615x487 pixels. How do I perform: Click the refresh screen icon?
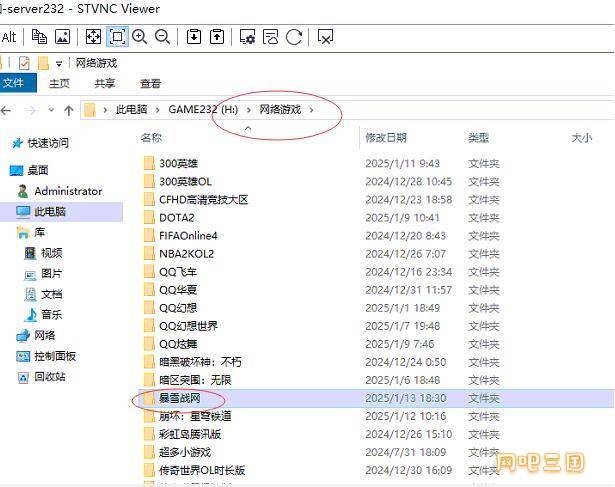click(294, 37)
